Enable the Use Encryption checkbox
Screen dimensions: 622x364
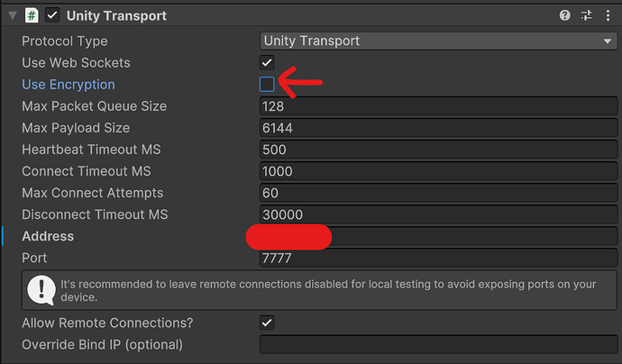coord(267,84)
